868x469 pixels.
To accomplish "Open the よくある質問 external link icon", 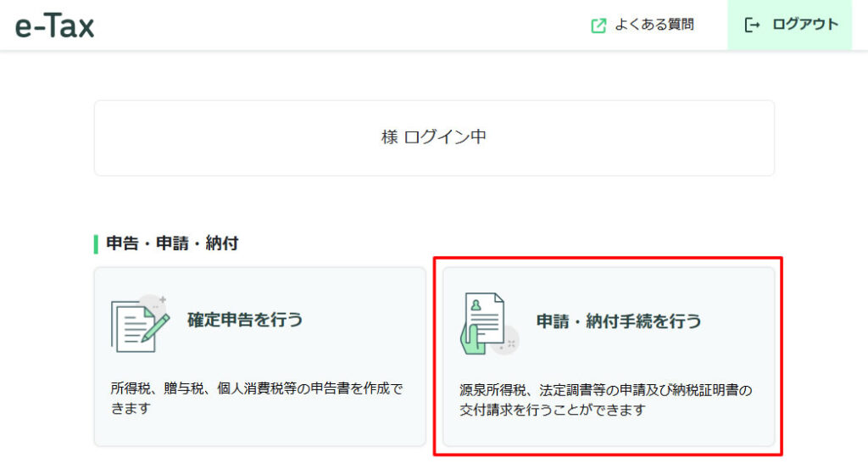I will 598,25.
